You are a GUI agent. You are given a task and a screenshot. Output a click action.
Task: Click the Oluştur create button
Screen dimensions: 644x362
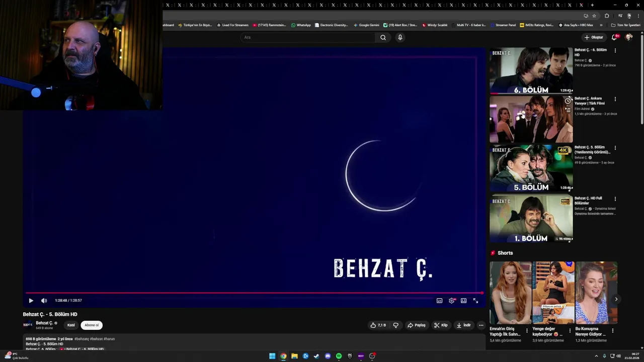[594, 37]
